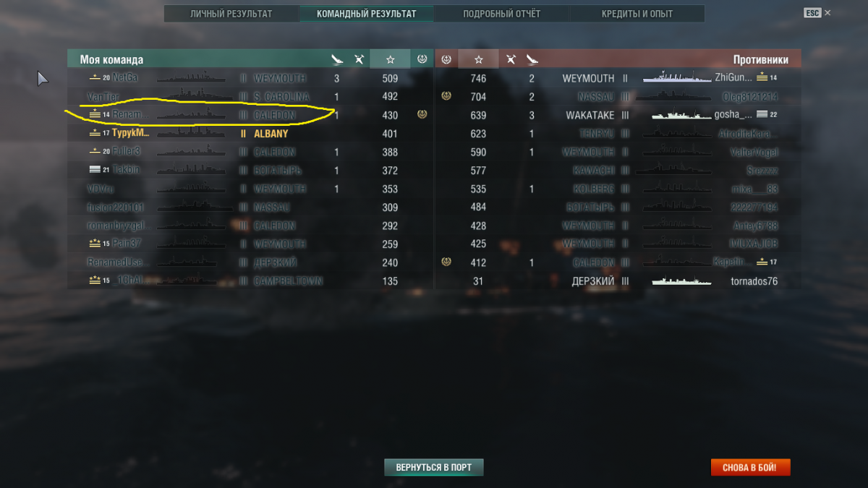
Task: Open the Личный результат tab
Action: coord(231,14)
